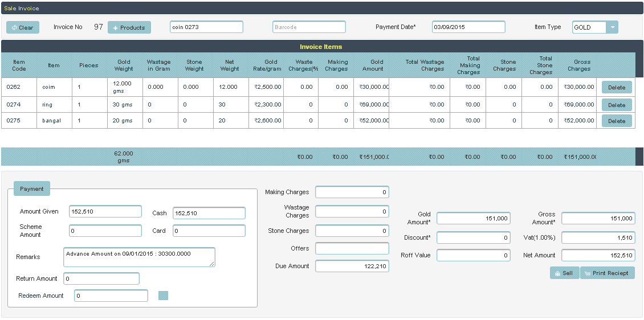Click the Print Reciept button
The width and height of the screenshot is (644, 320).
606,273
